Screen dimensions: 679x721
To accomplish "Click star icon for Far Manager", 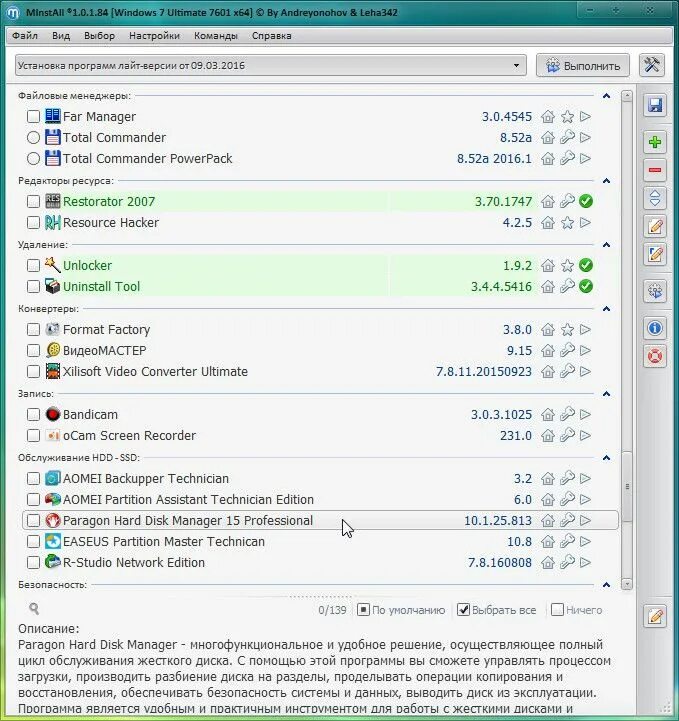I will [567, 117].
